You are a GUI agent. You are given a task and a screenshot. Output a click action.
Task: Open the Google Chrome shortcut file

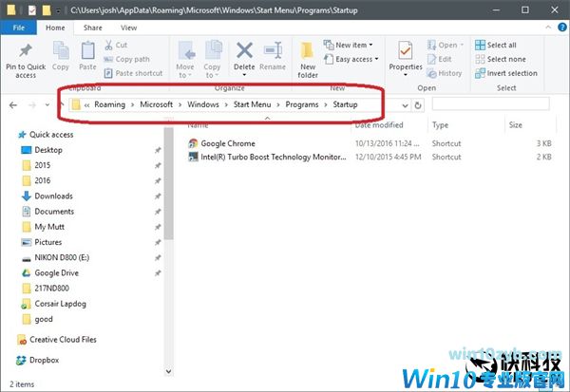[x=228, y=143]
